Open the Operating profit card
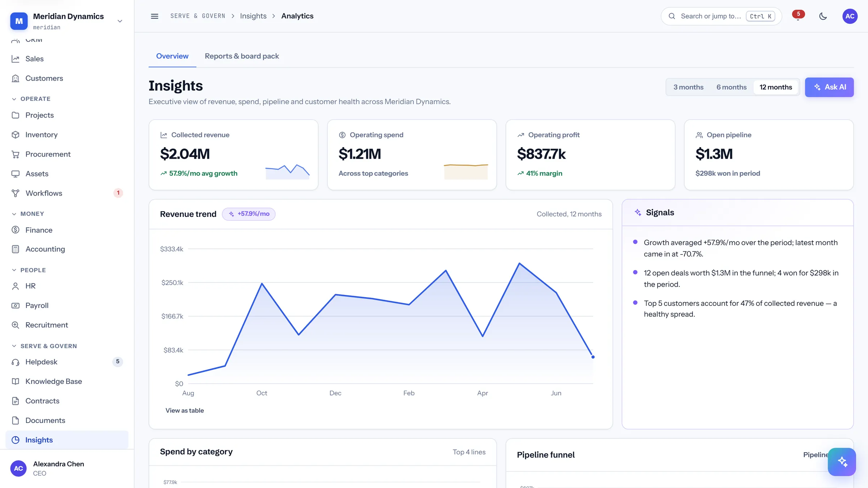Image resolution: width=868 pixels, height=488 pixels. (590, 155)
